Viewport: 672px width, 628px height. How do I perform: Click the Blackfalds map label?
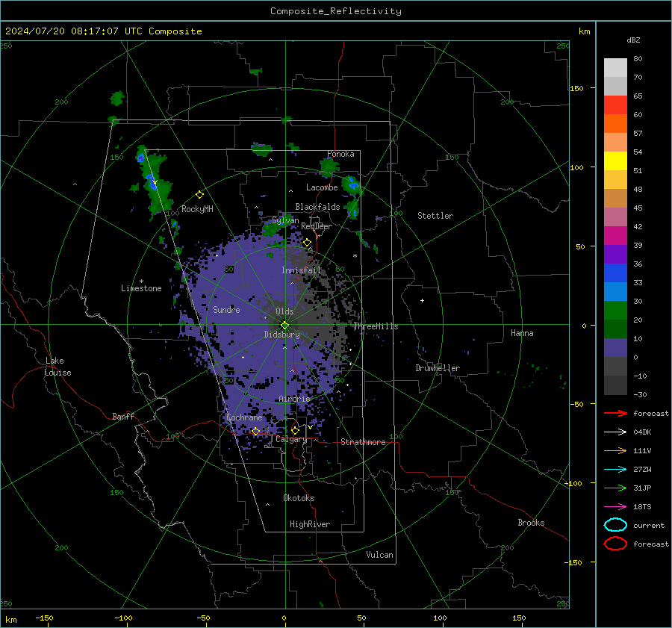click(317, 207)
